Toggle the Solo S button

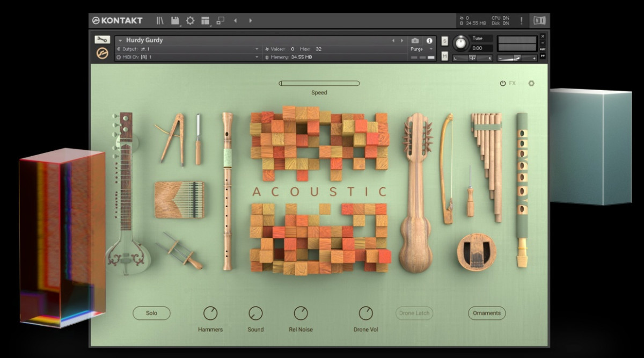click(445, 41)
